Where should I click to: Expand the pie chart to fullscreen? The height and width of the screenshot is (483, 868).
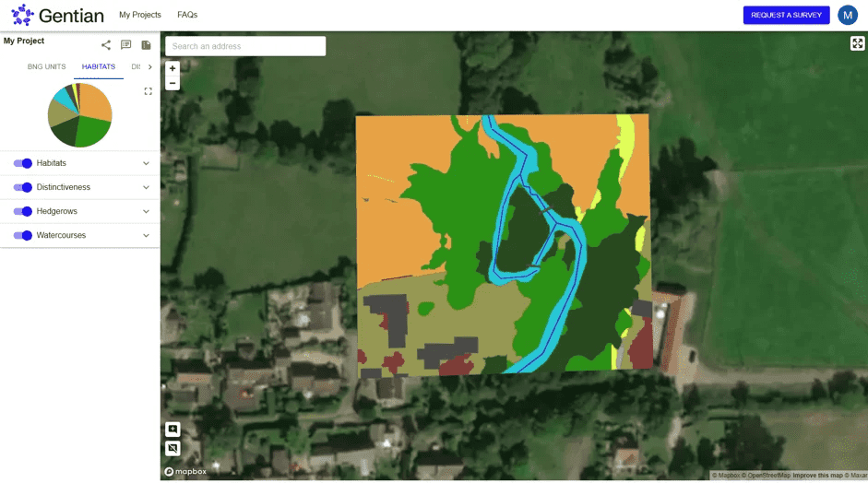pyautogui.click(x=148, y=91)
